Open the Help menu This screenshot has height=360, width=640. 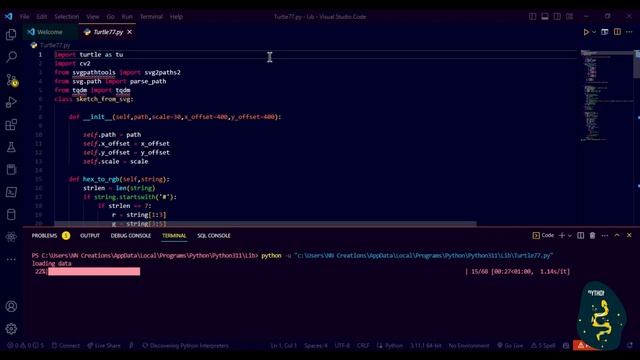(x=176, y=17)
